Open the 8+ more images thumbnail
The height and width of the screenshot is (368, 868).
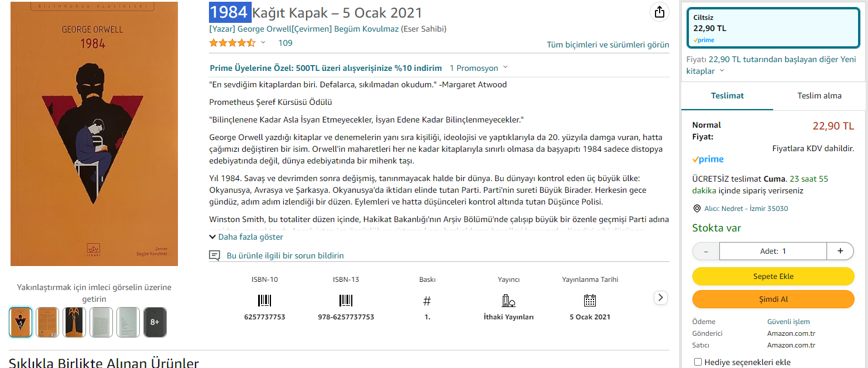click(x=155, y=322)
